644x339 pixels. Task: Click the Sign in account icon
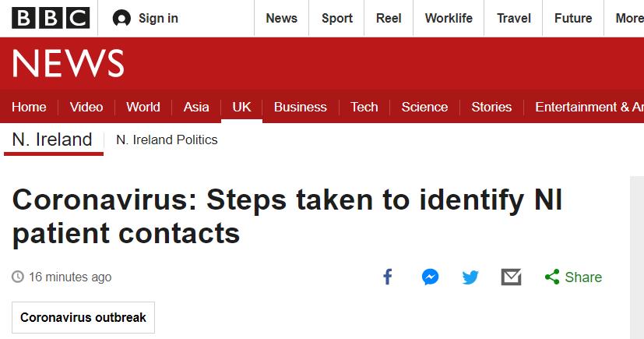coord(121,19)
